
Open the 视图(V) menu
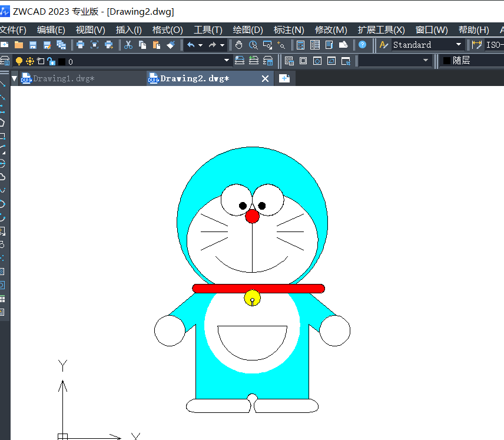click(90, 30)
